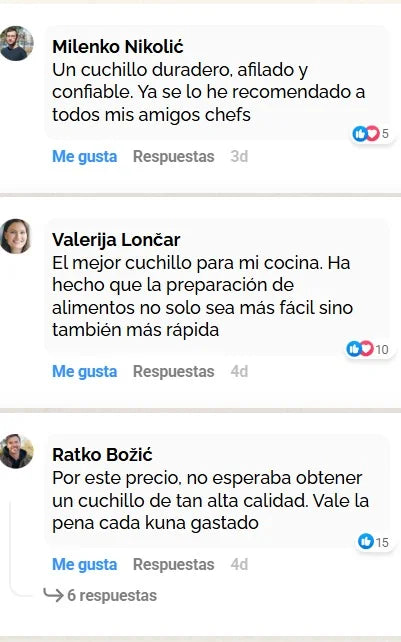
Task: Click the like thumb icon on Milenko's comment
Action: [x=360, y=133]
